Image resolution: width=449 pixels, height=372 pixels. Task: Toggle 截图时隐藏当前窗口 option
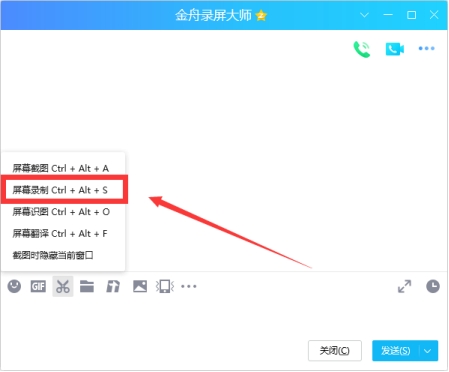point(53,255)
